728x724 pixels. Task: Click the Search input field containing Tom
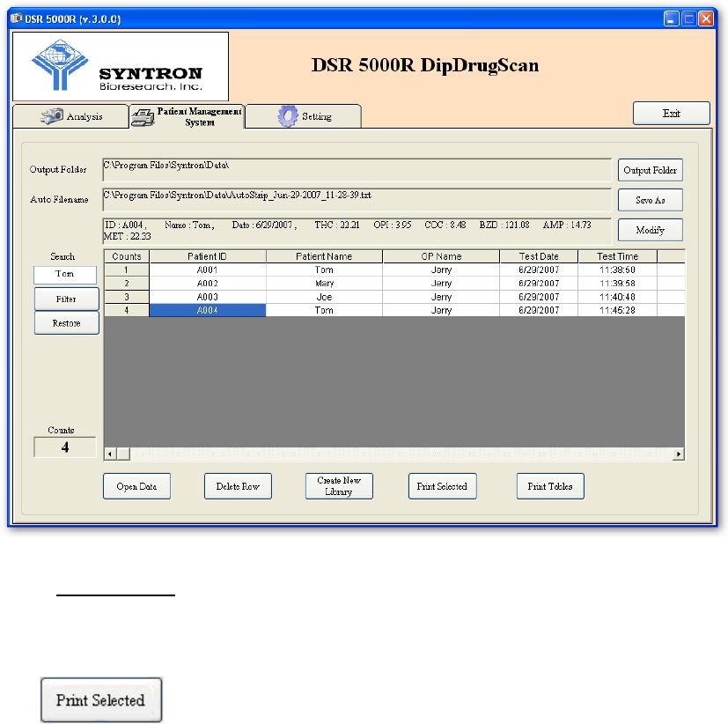[x=65, y=275]
